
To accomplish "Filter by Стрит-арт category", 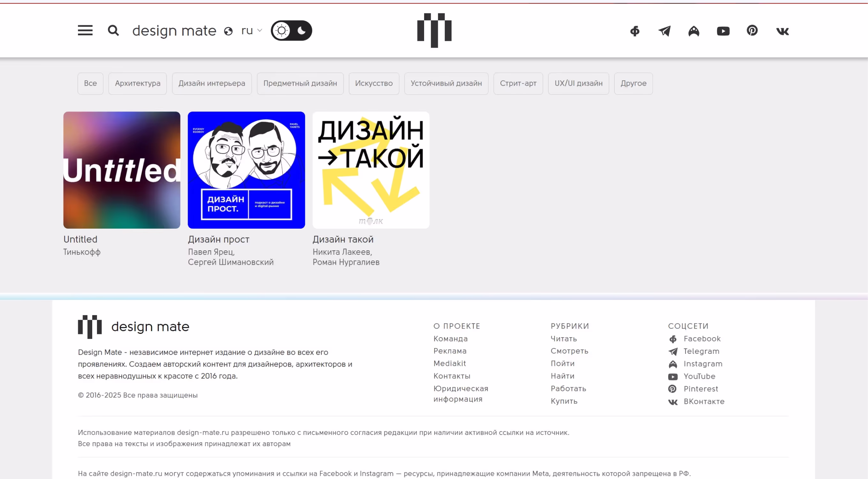I will pyautogui.click(x=518, y=83).
